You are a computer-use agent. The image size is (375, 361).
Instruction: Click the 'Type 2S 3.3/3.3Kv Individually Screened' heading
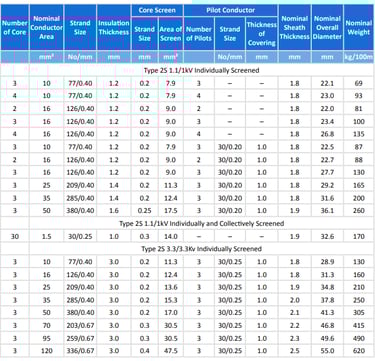201,249
